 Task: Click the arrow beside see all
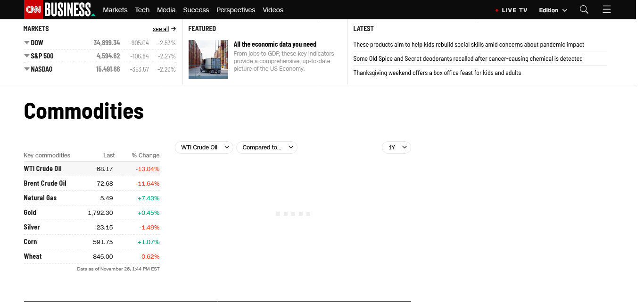[x=173, y=29]
